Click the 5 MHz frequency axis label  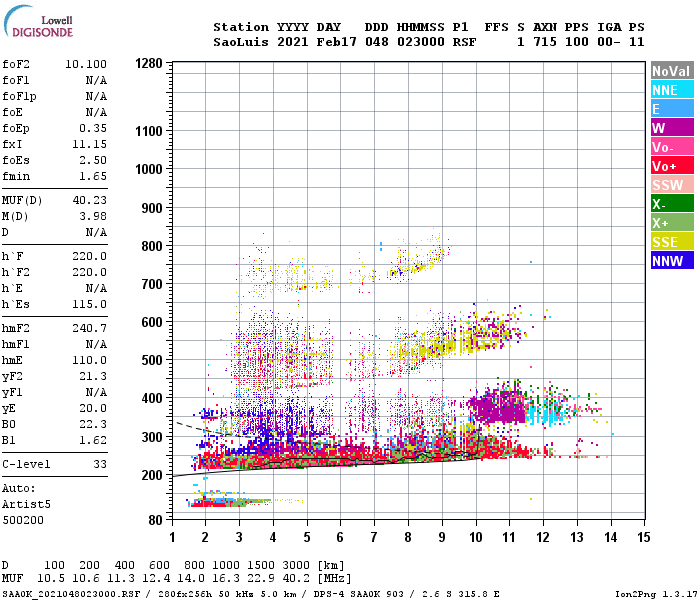click(x=307, y=537)
